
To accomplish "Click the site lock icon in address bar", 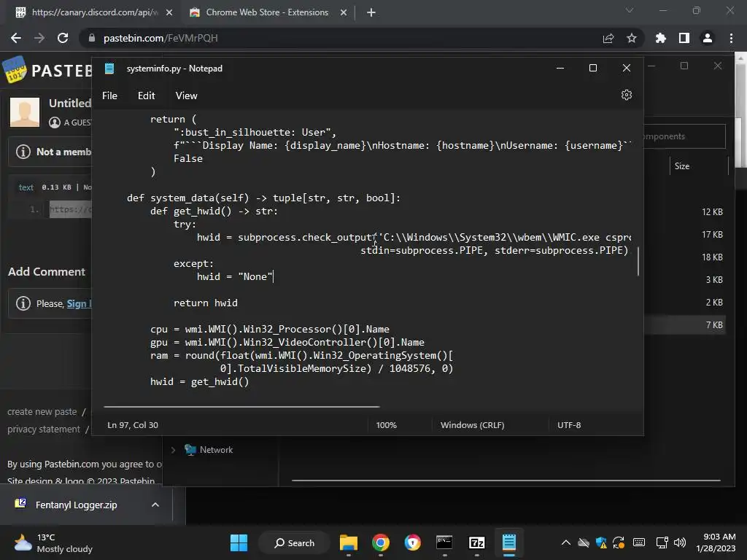I will [91, 38].
